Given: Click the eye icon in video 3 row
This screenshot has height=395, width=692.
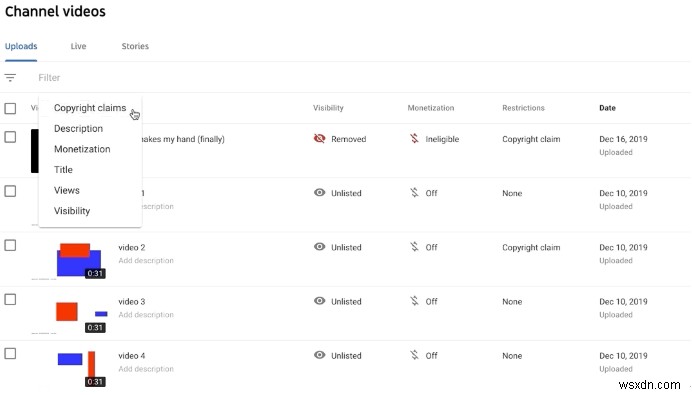Looking at the screenshot, I should pos(320,301).
